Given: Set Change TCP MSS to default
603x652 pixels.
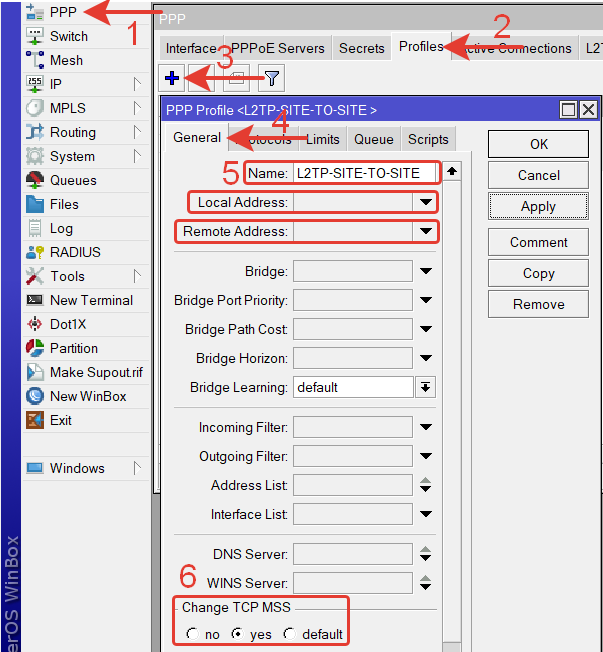Looking at the screenshot, I should pos(290,634).
